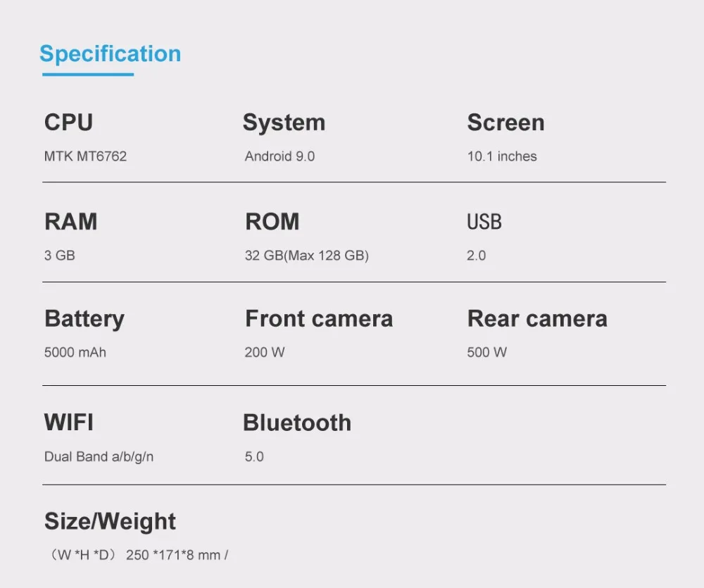Click the WIFI heading
Image resolution: width=704 pixels, height=588 pixels.
(x=68, y=423)
